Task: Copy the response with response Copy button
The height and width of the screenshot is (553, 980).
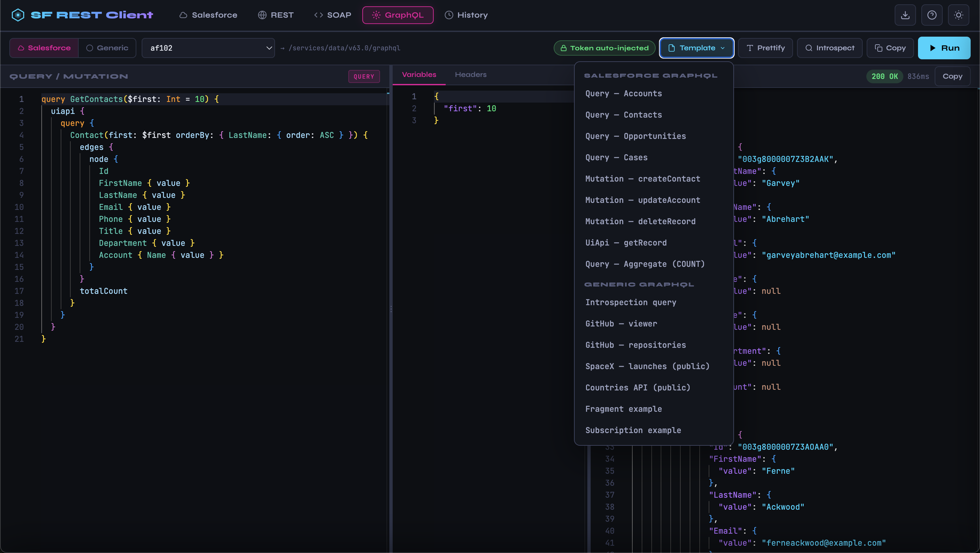Action: [x=952, y=76]
